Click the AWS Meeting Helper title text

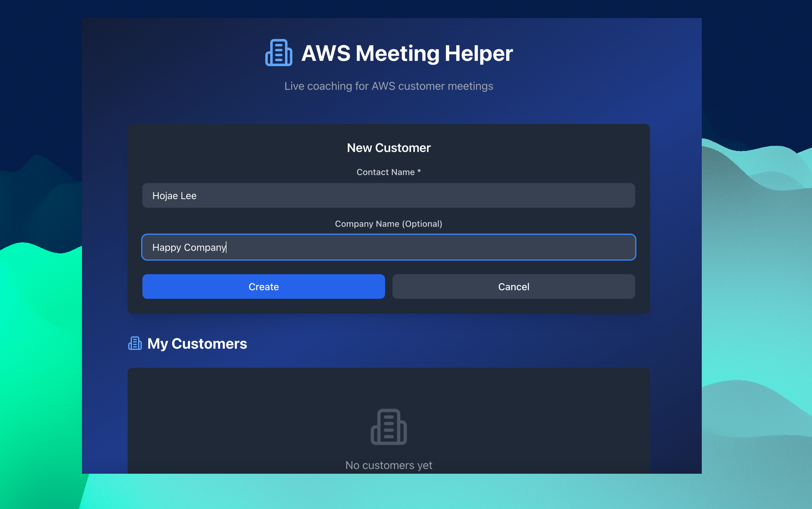407,53
